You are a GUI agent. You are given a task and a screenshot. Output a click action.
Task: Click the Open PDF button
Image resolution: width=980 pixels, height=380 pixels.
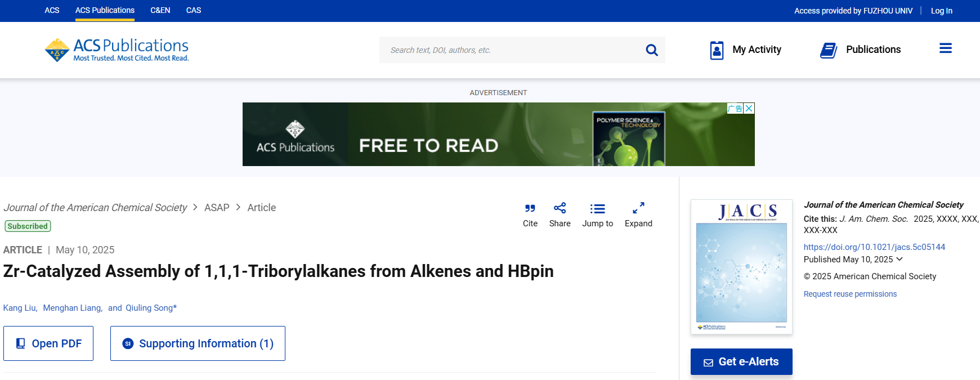point(48,343)
